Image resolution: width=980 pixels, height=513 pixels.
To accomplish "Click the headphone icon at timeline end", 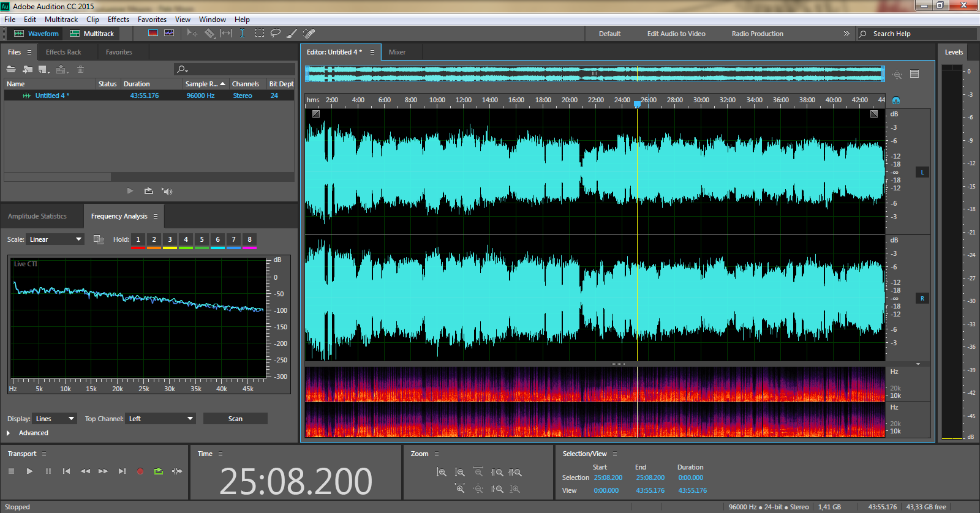I will click(x=896, y=100).
